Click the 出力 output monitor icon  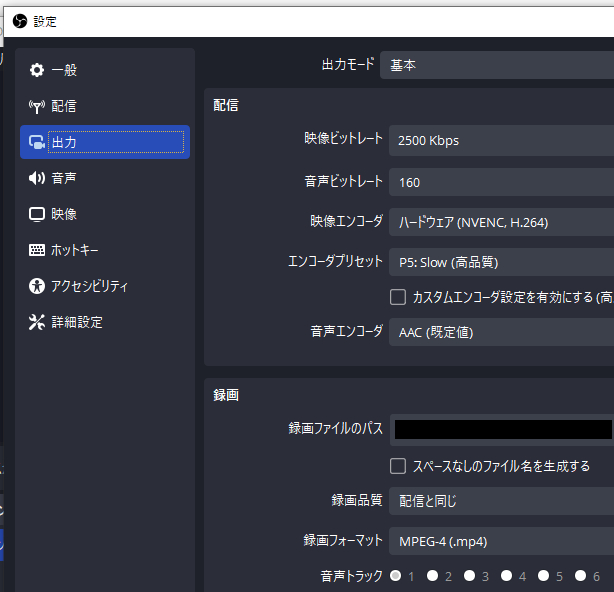click(x=37, y=142)
